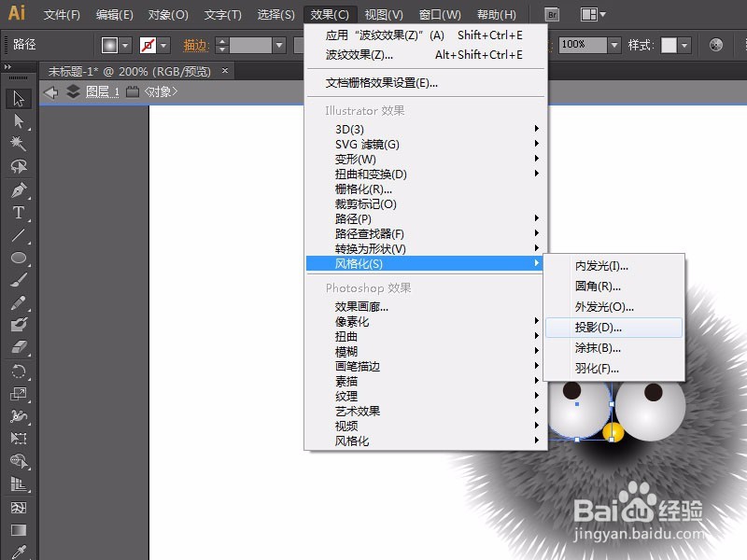Open Adobe Bridge via Br icon

(x=552, y=15)
